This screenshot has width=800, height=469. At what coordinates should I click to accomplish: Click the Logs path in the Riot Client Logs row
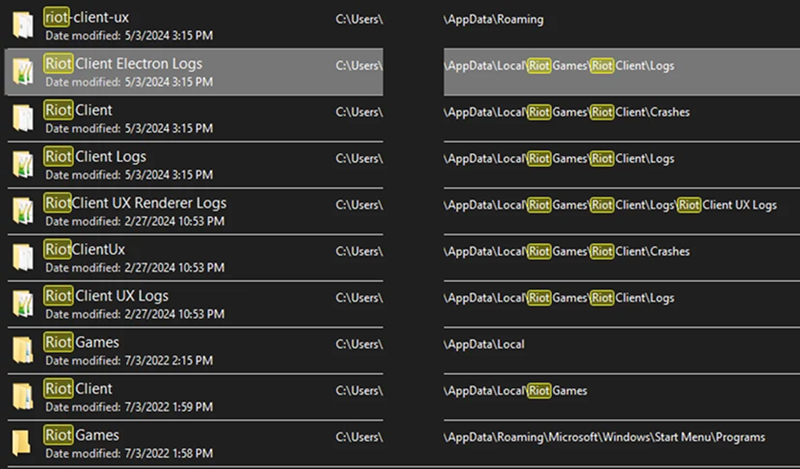coord(559,159)
